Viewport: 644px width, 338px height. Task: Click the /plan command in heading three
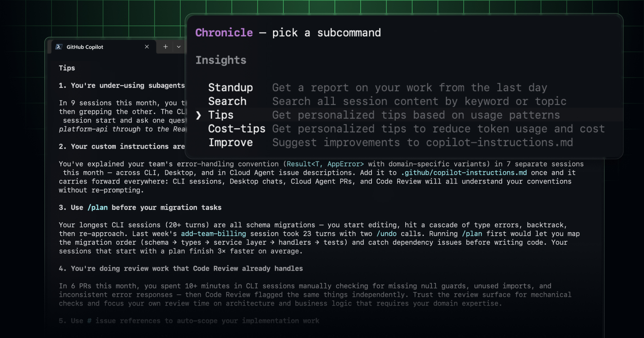click(x=98, y=208)
